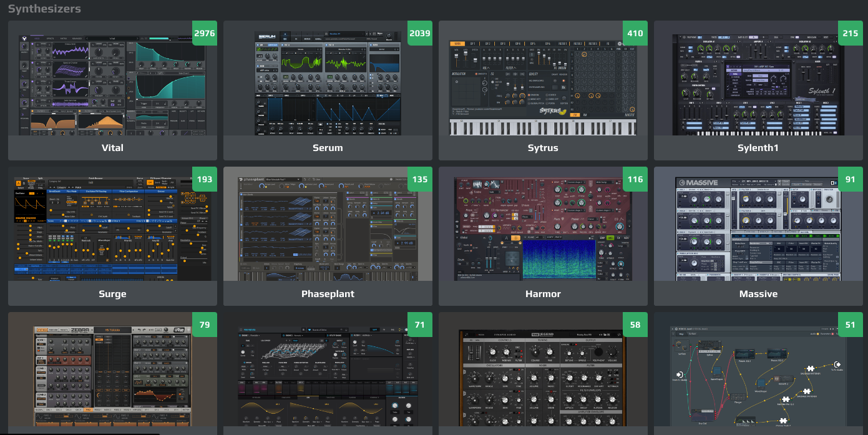The height and width of the screenshot is (435, 868).
Task: Click the 2039 count badge on Serum
Action: tap(420, 33)
